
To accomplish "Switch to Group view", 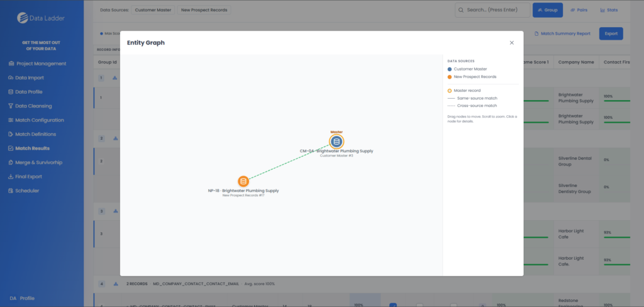I will click(548, 10).
